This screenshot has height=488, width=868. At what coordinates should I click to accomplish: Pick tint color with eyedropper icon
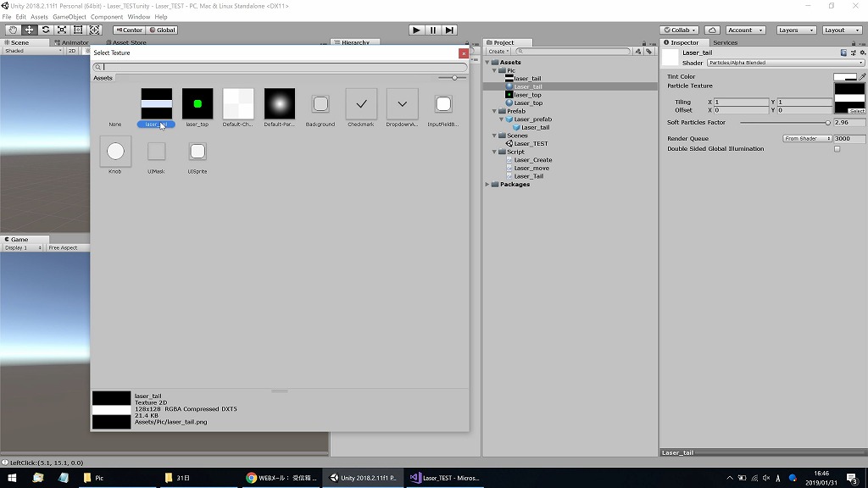pyautogui.click(x=862, y=77)
